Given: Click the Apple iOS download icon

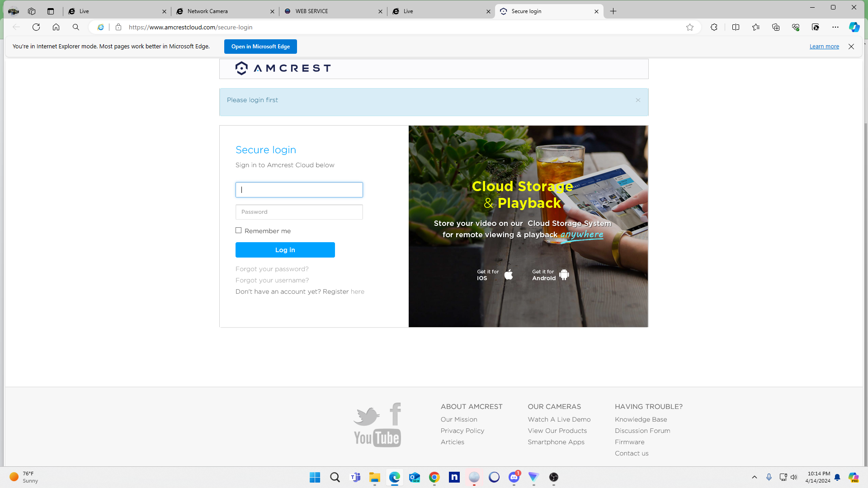Looking at the screenshot, I should click(509, 275).
